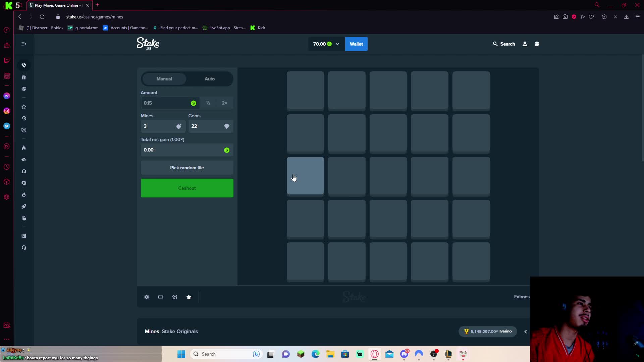The width and height of the screenshot is (644, 362).
Task: Double the bet with 2× button
Action: (x=225, y=103)
